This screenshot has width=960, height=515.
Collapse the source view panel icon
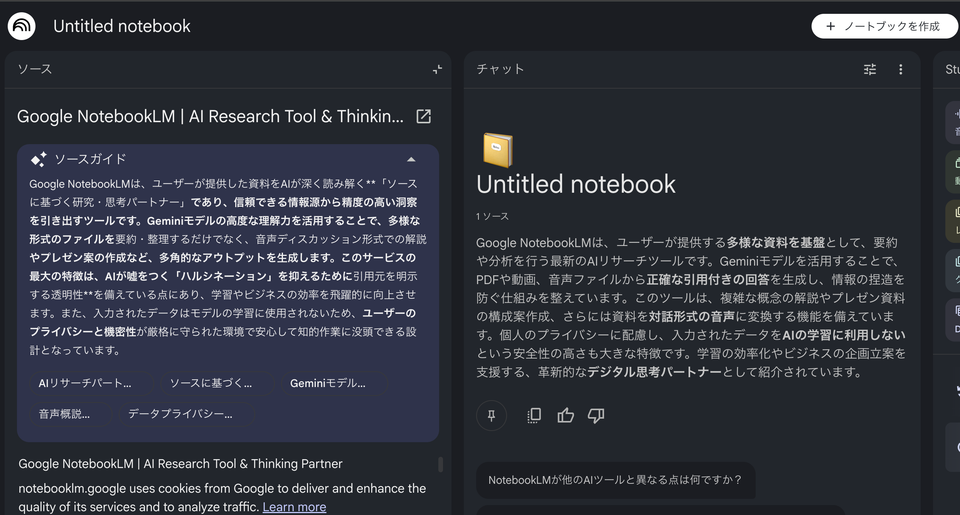pyautogui.click(x=437, y=69)
